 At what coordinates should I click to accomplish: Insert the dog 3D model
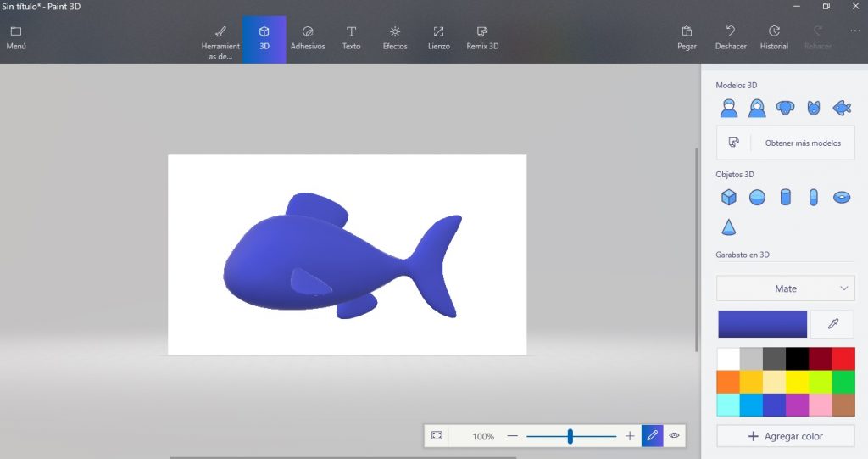pos(785,108)
